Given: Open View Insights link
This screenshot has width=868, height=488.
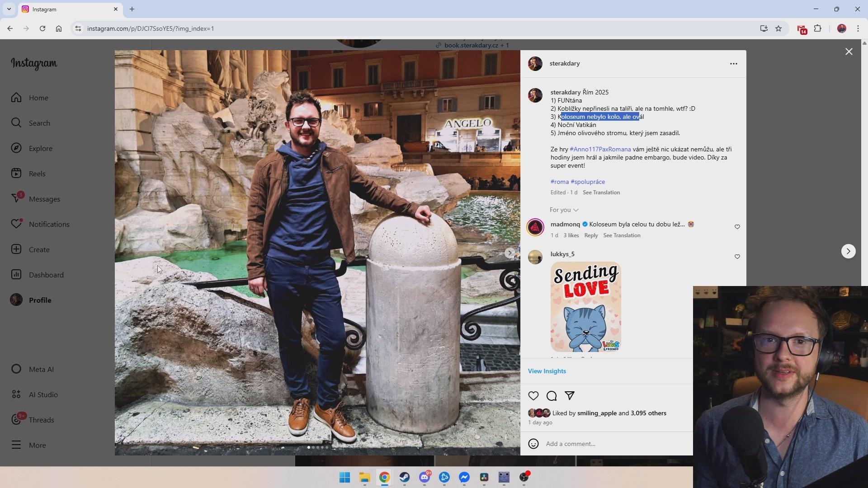Looking at the screenshot, I should click(547, 371).
